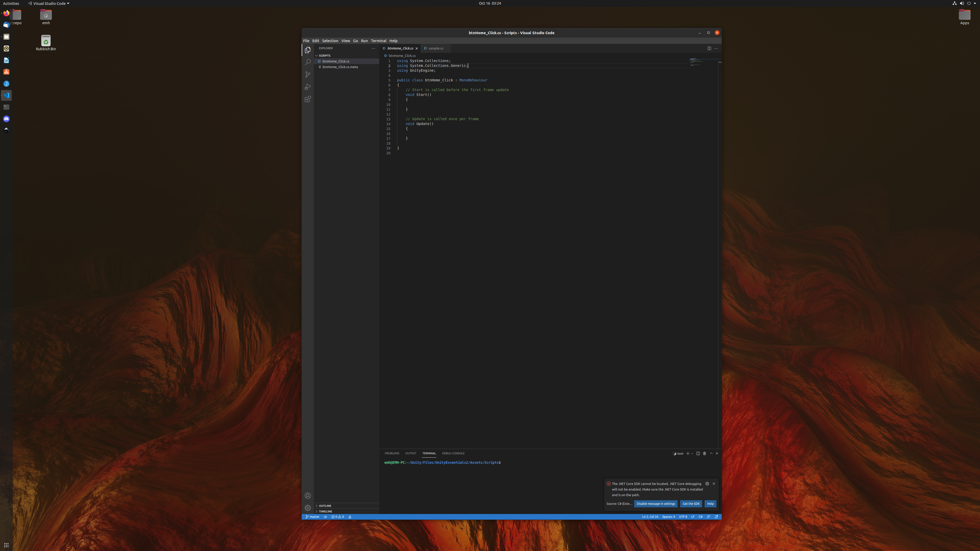Select the TERMINAL panel tab
The width and height of the screenshot is (980, 551).
pos(429,453)
